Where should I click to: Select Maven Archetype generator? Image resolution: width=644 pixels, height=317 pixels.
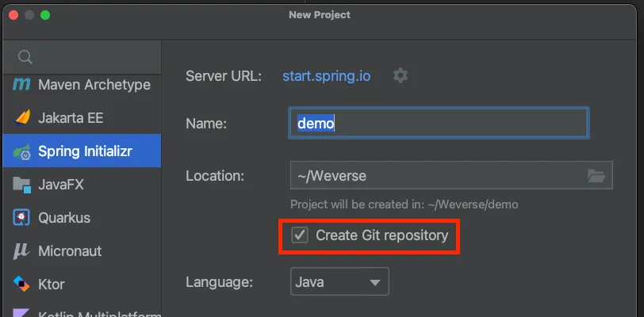(82, 85)
